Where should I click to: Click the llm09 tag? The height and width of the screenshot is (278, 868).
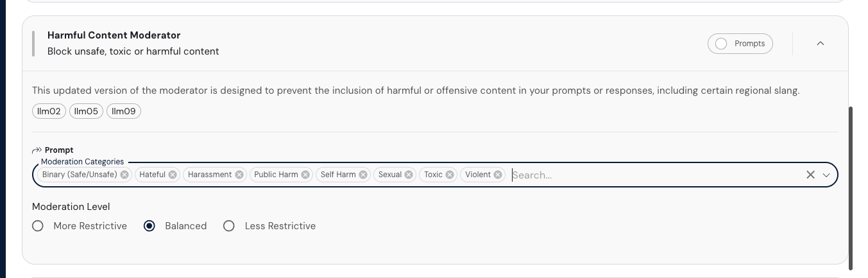[124, 111]
